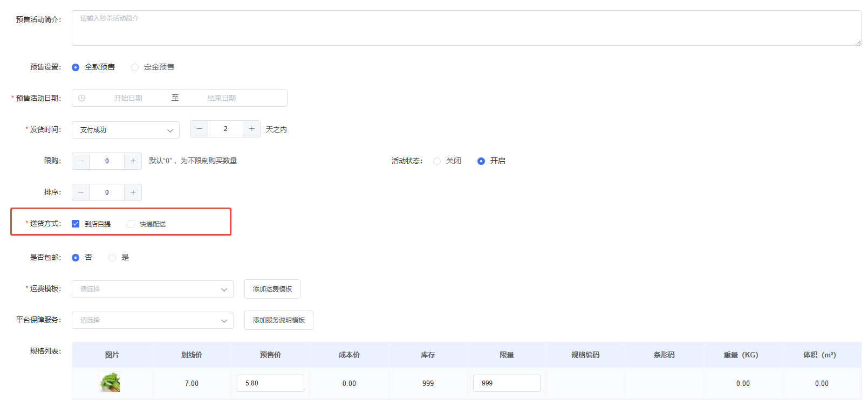
Task: Click plus icon for delivery days
Action: pos(251,129)
